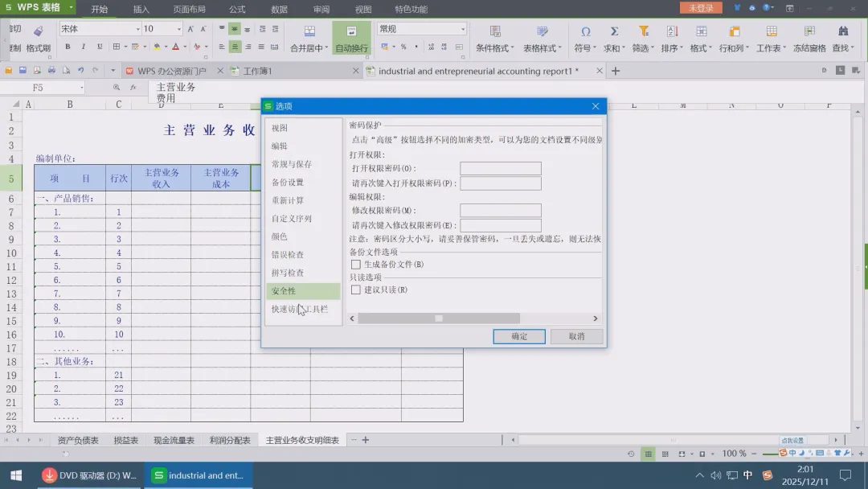Viewport: 868px width, 489px height.
Task: Click the Worksheet icon in ribbon
Action: click(x=771, y=31)
